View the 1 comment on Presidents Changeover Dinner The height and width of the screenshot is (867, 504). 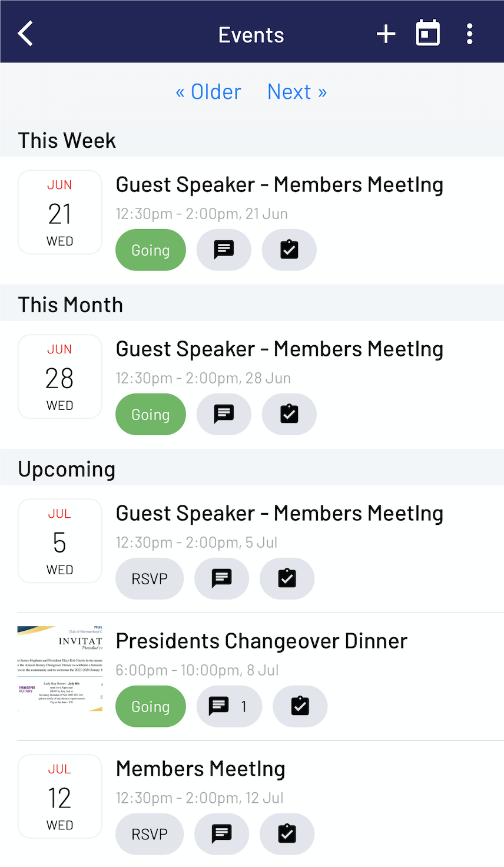click(229, 706)
